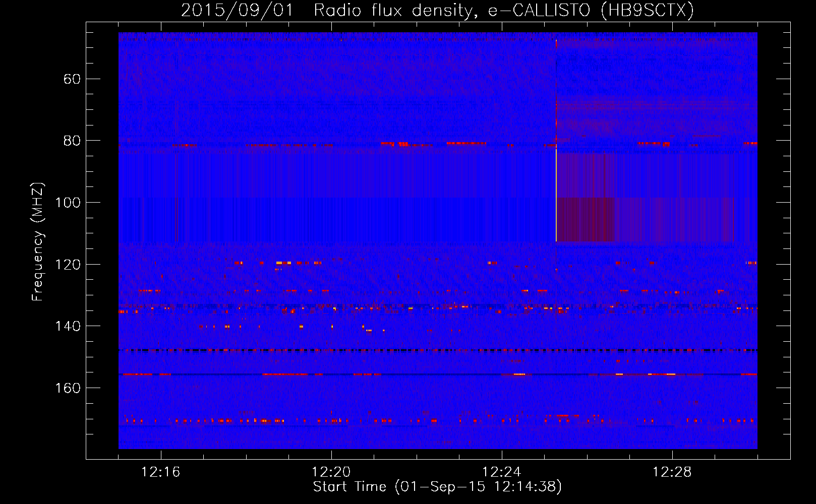Screen dimensions: 816x504
Task: Click the 60 MHz tick label
Action: click(x=73, y=79)
